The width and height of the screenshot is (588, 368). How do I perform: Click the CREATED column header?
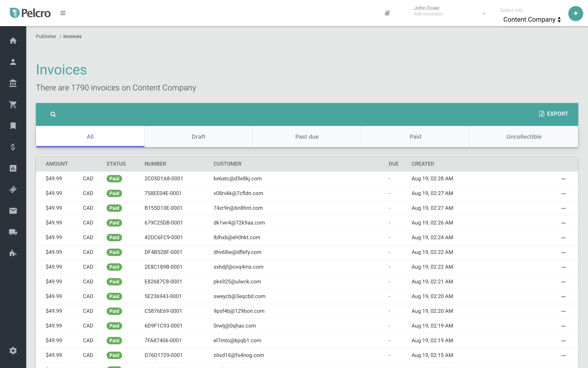[423, 164]
